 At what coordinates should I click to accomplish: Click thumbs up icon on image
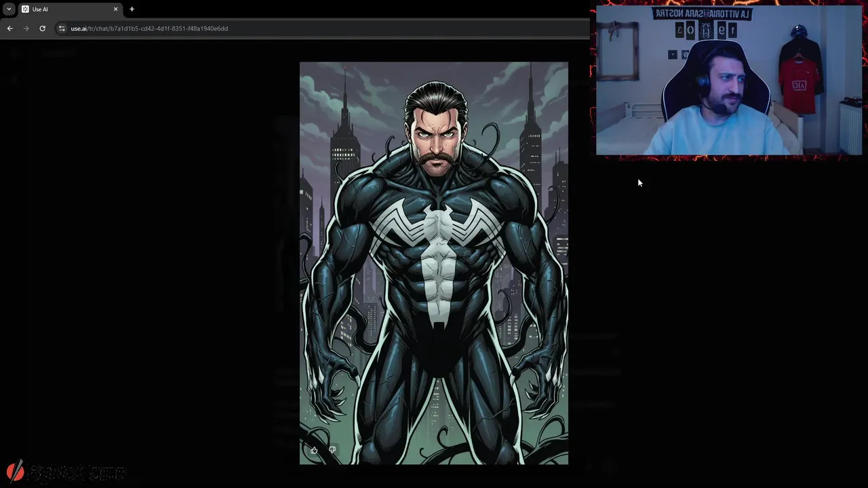pyautogui.click(x=314, y=450)
